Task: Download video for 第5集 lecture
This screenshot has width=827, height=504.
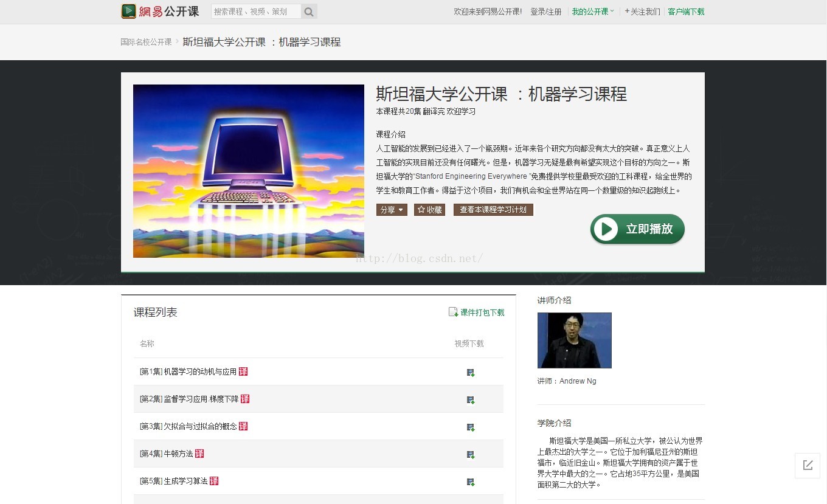Action: (x=471, y=482)
